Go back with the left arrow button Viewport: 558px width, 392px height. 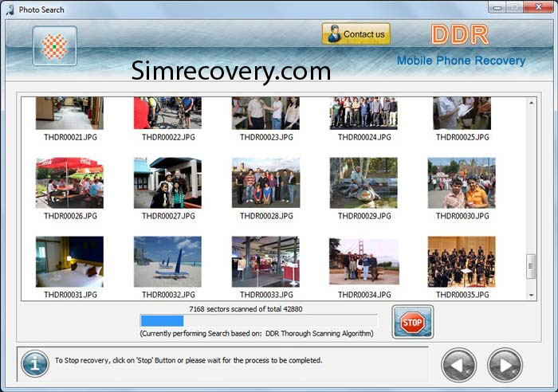click(x=458, y=365)
